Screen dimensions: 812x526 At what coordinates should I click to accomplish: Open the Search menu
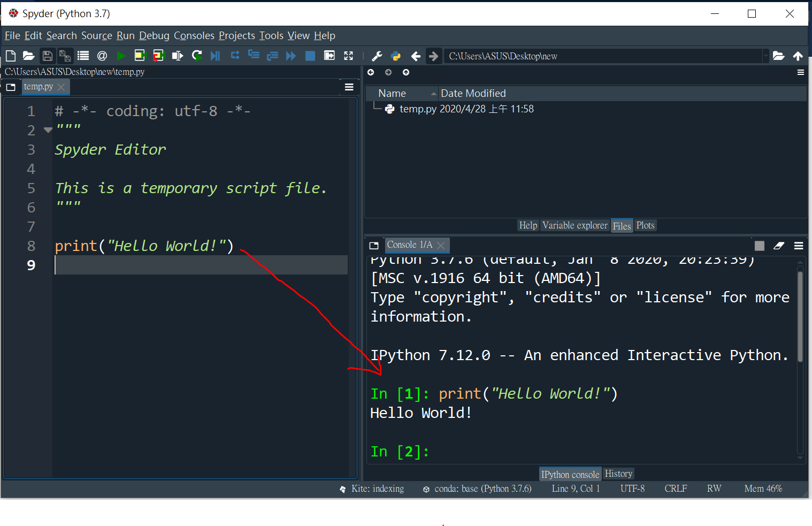[x=62, y=35]
